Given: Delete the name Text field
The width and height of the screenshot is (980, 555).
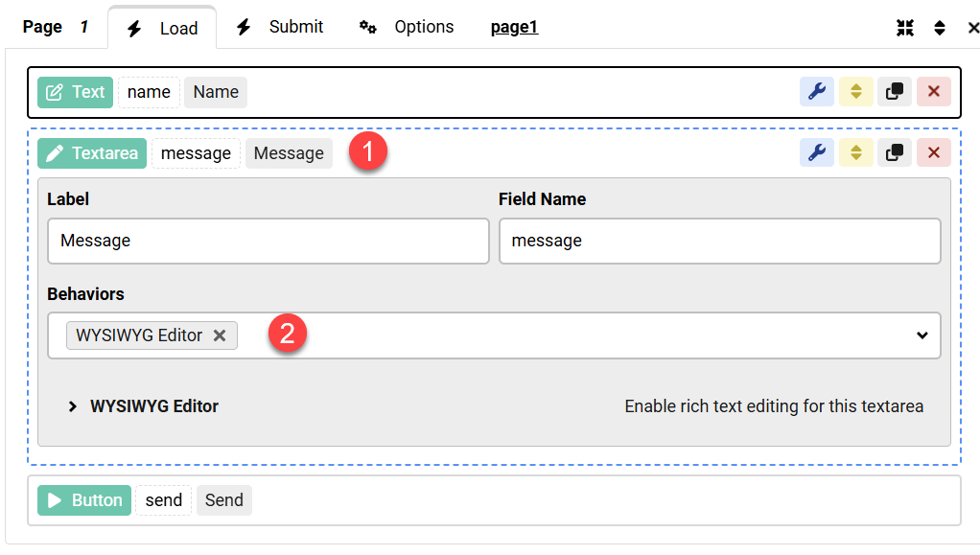Looking at the screenshot, I should 933,91.
